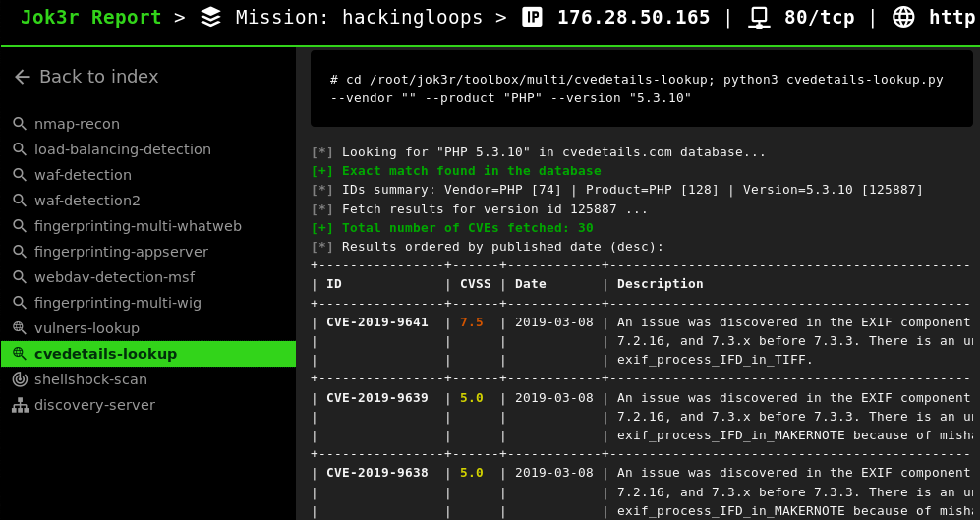
Task: Open the load-balancing-detection check
Action: pos(122,149)
